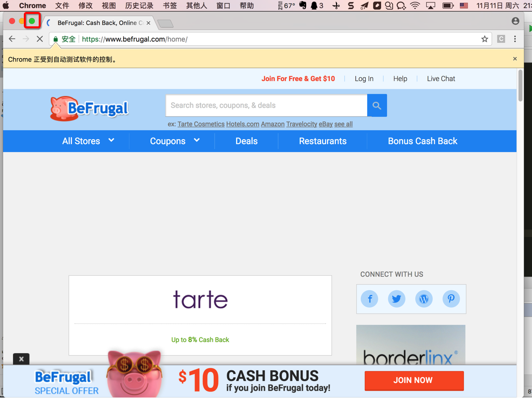The width and height of the screenshot is (532, 398).
Task: Close the BeFrugal browser tab
Action: [148, 23]
